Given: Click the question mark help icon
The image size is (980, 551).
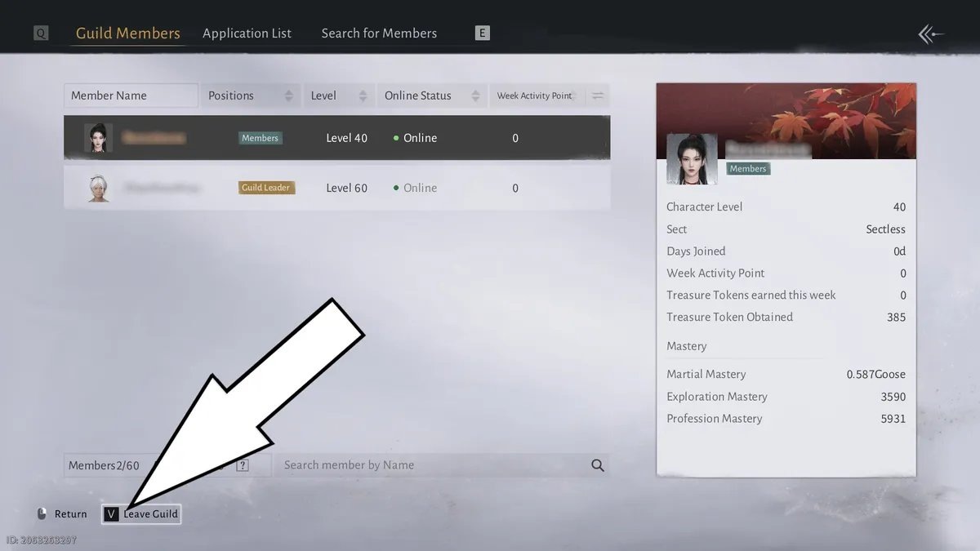Looking at the screenshot, I should (x=243, y=465).
